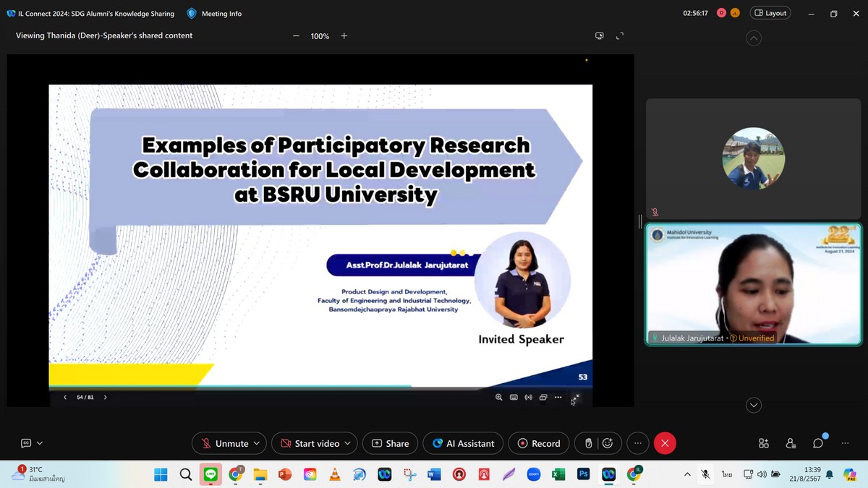Click the red leave meeting button
Image resolution: width=868 pixels, height=488 pixels.
(665, 443)
